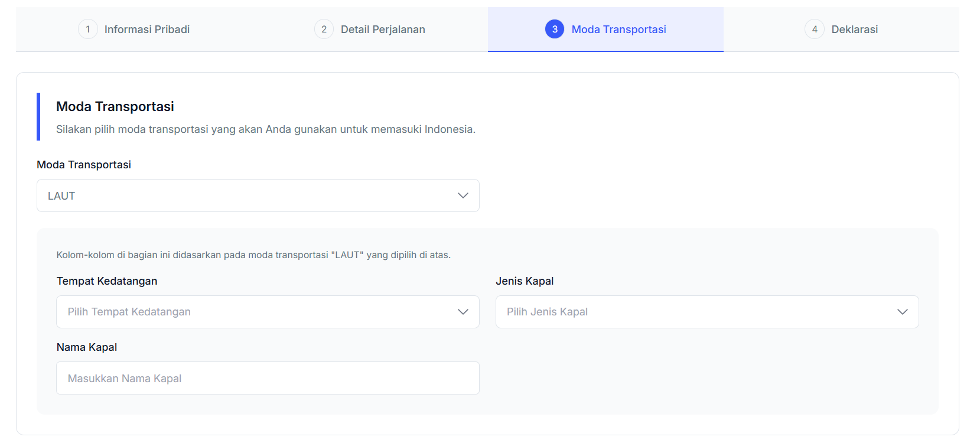Click chevron arrow on the LAUT dropdown
The height and width of the screenshot is (440, 980).
point(463,195)
